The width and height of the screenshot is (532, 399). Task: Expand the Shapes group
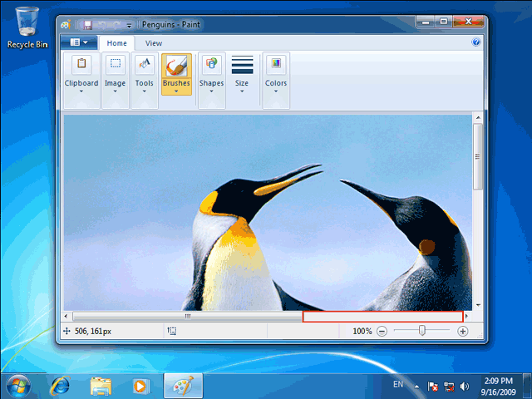[211, 80]
